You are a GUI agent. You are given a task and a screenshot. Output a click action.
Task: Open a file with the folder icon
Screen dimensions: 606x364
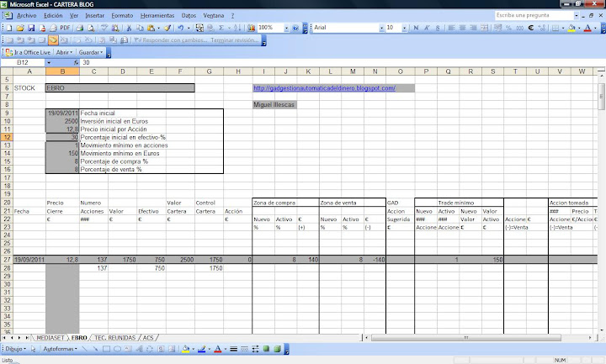tap(20, 28)
